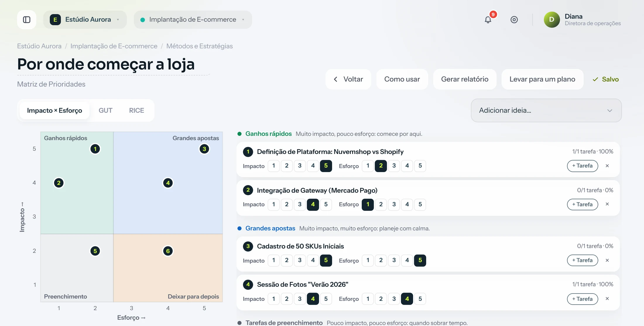Add a Tarefa to Cadastro de 50 SKUs
Image resolution: width=644 pixels, height=326 pixels.
[583, 260]
